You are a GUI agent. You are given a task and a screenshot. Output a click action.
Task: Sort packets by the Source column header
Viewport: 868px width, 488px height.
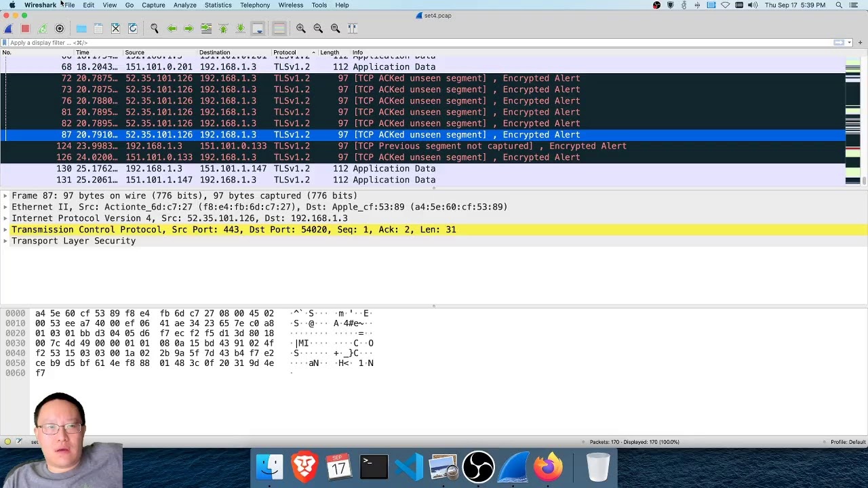point(160,52)
